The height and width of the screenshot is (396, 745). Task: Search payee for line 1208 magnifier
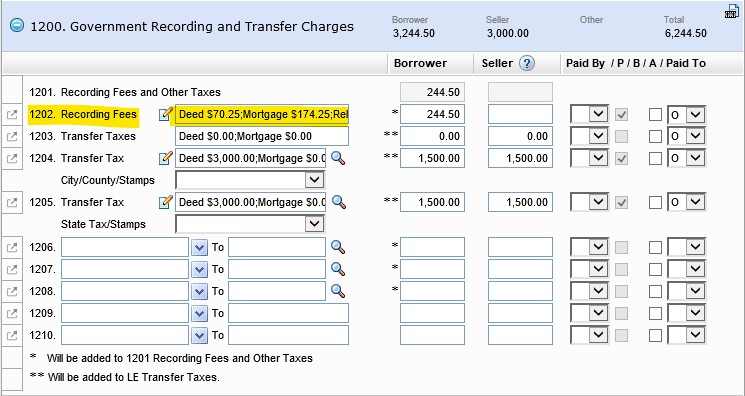point(338,291)
